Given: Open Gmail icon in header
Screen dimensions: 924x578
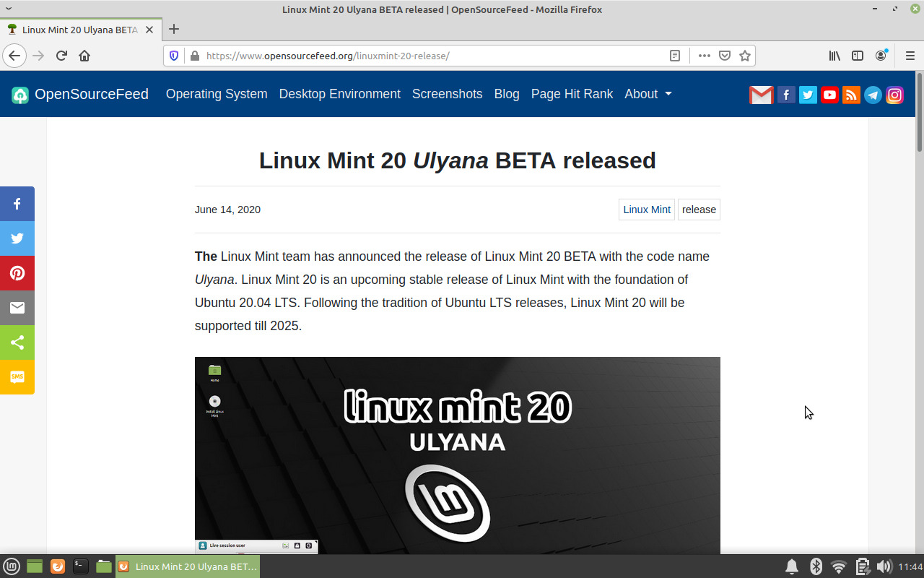Looking at the screenshot, I should point(761,95).
